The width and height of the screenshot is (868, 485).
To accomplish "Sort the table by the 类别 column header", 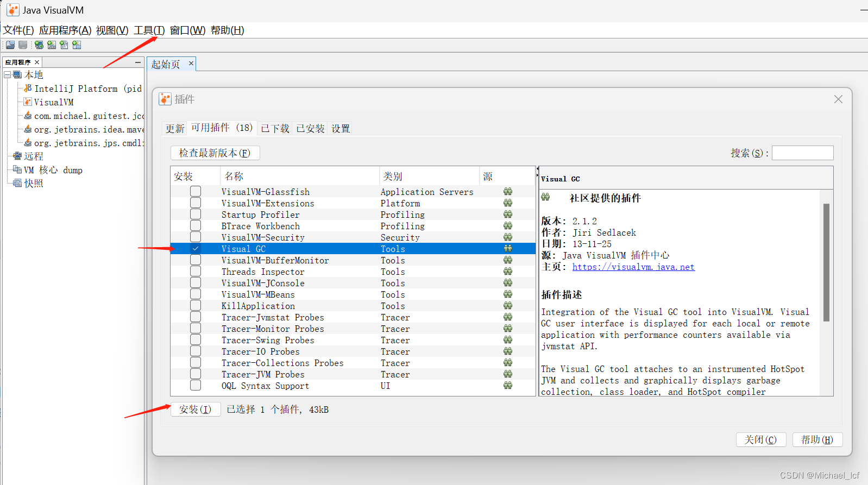I will (x=429, y=176).
